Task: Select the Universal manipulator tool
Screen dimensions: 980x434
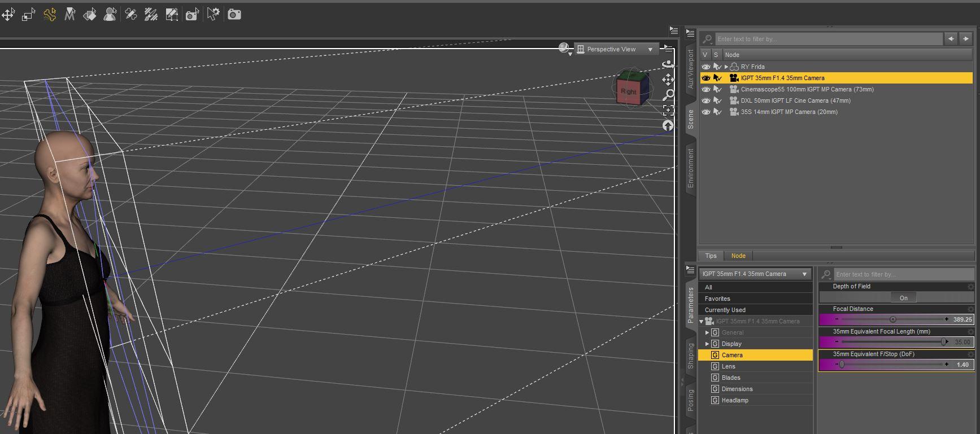Action: pos(8,15)
